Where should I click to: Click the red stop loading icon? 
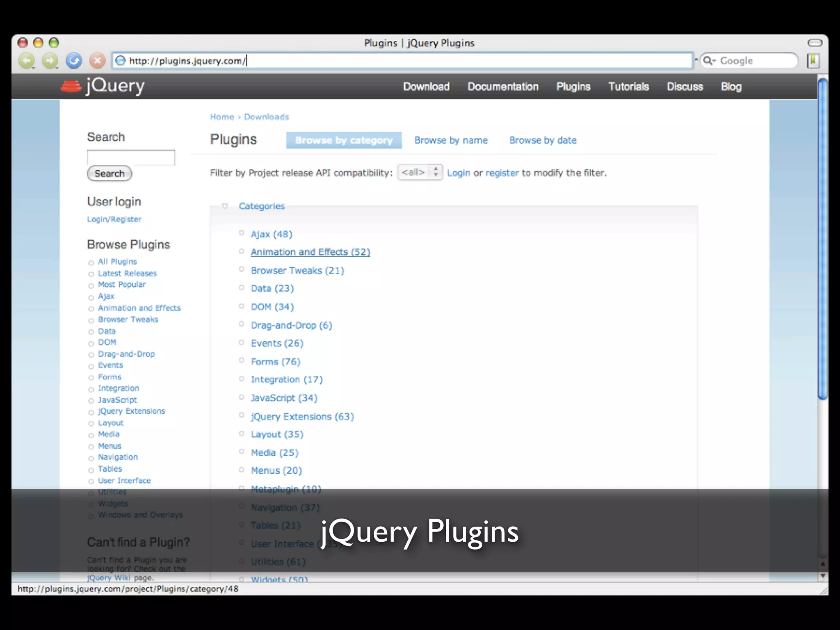[97, 61]
